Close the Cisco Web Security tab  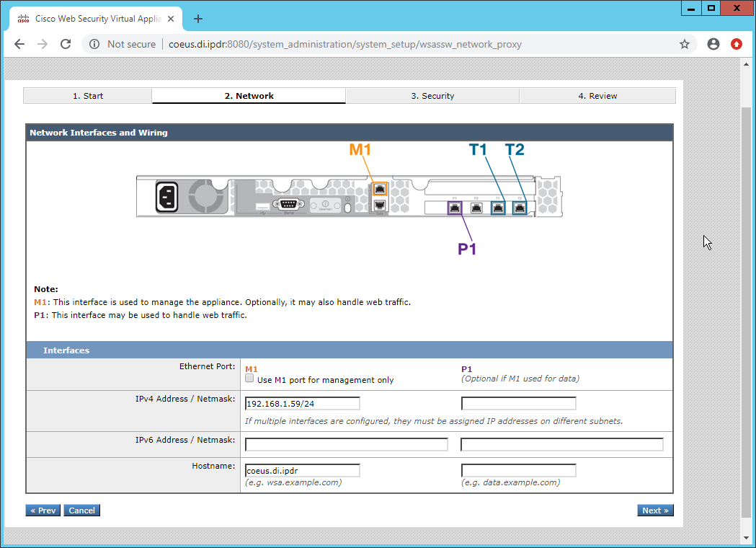[171, 19]
